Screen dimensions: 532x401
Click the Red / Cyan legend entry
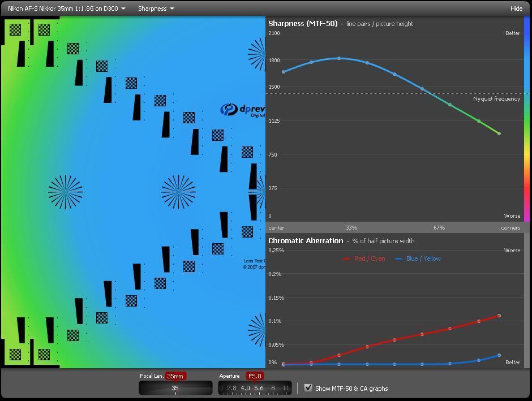click(x=364, y=258)
